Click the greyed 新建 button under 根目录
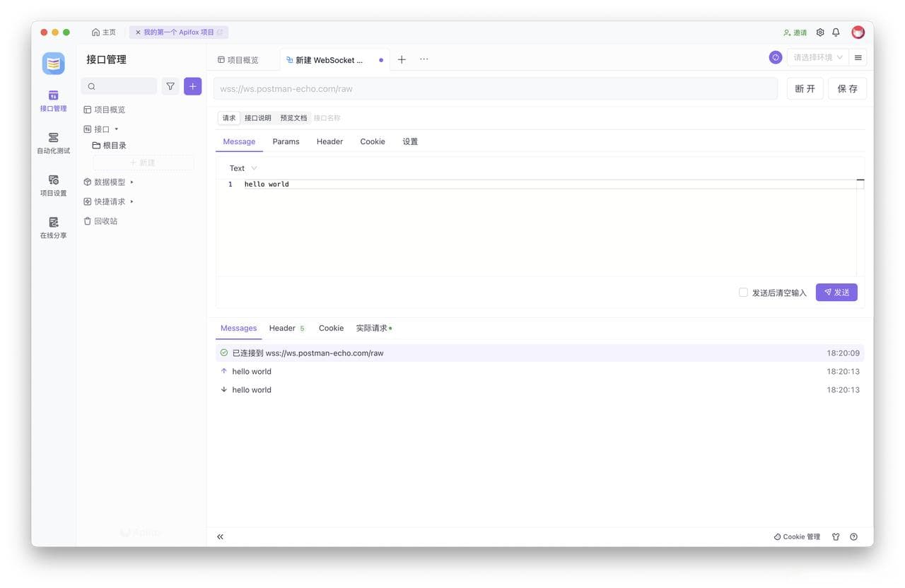 pos(143,163)
